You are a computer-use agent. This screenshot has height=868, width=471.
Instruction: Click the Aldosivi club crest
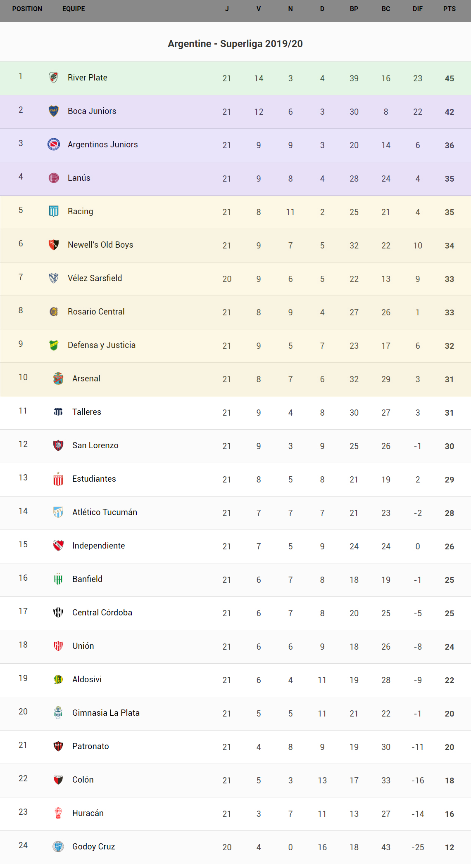point(58,679)
